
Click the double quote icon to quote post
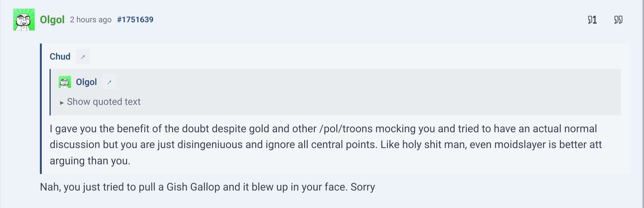[618, 20]
